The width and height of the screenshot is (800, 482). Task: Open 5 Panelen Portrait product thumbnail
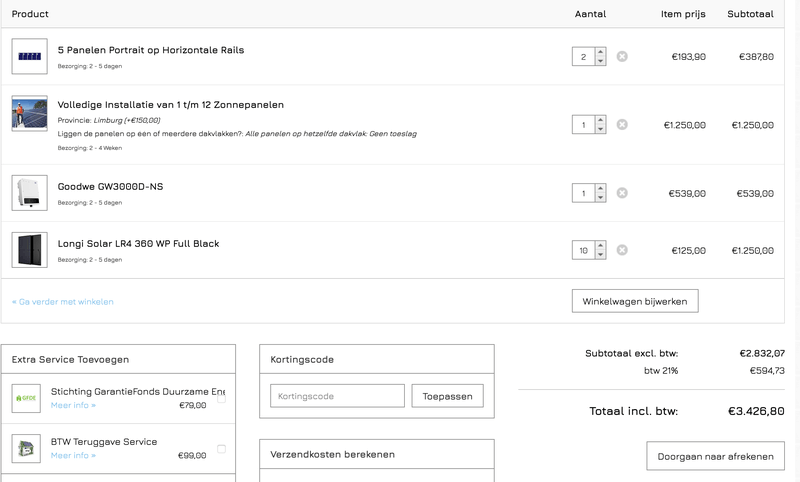click(x=30, y=56)
